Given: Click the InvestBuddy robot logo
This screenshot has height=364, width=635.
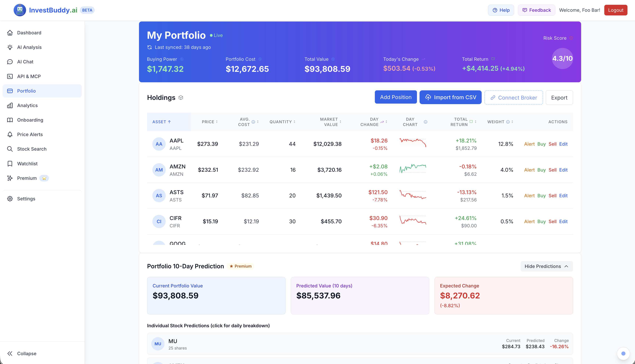Looking at the screenshot, I should tap(20, 10).
